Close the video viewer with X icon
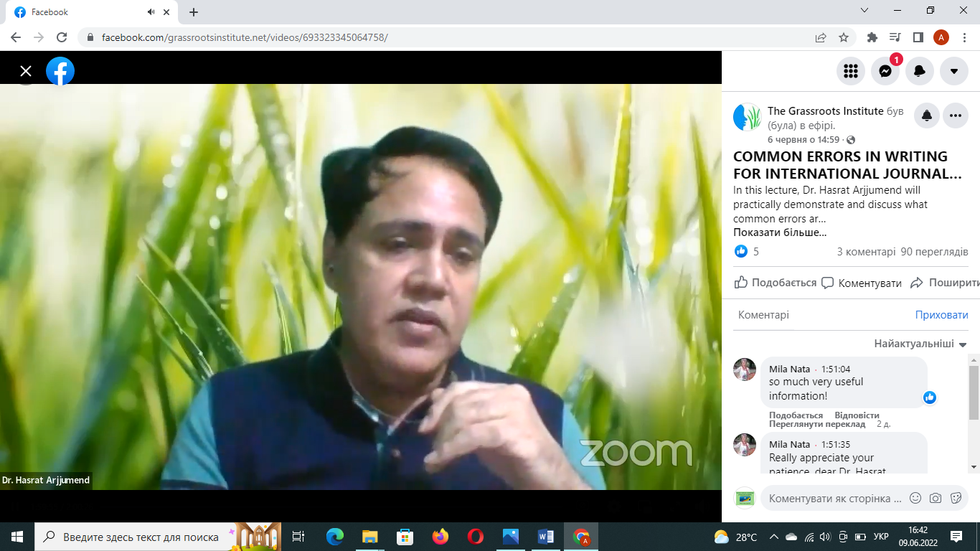This screenshot has height=551, width=980. coord(26,71)
